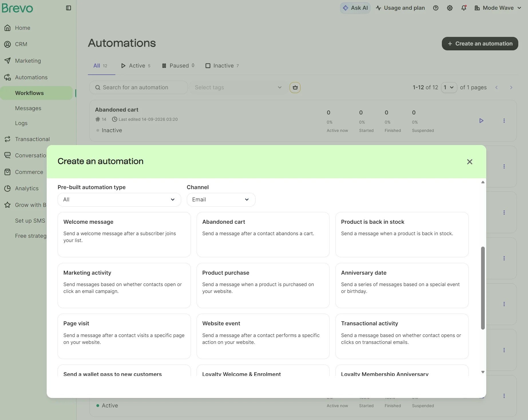Close the Create an automation dialog
528x420 pixels.
tap(470, 162)
